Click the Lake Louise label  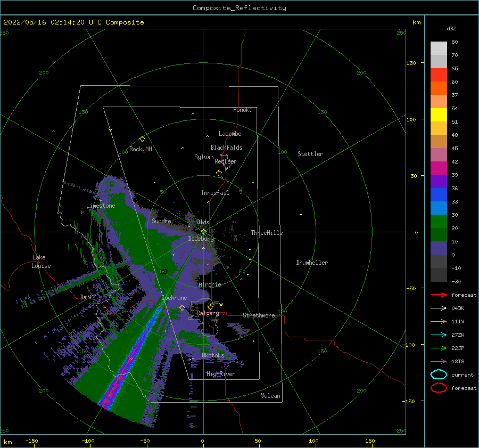(x=41, y=262)
